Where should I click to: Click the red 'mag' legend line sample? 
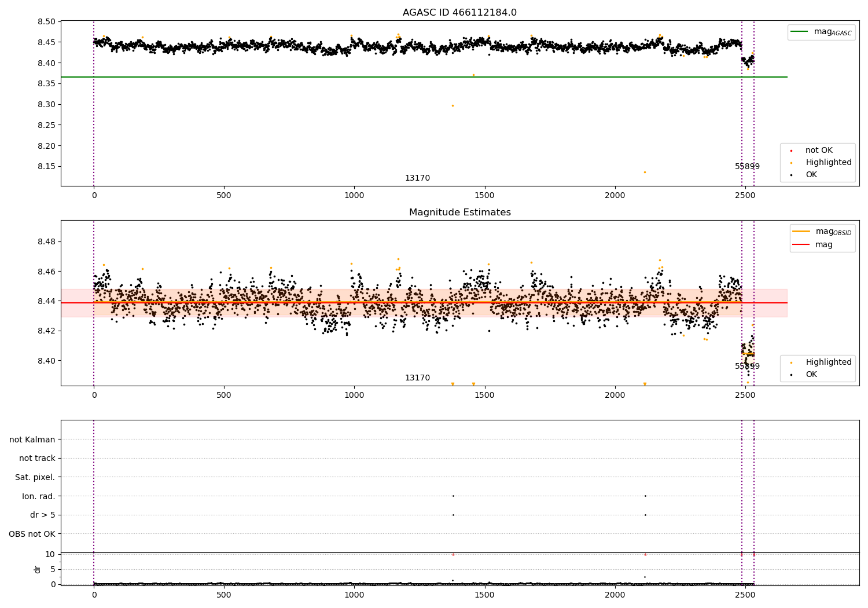click(x=801, y=245)
